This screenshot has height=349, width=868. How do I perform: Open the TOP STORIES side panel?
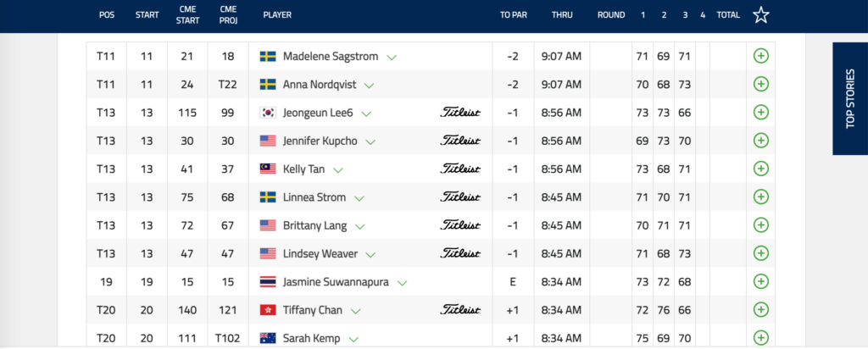pos(850,99)
